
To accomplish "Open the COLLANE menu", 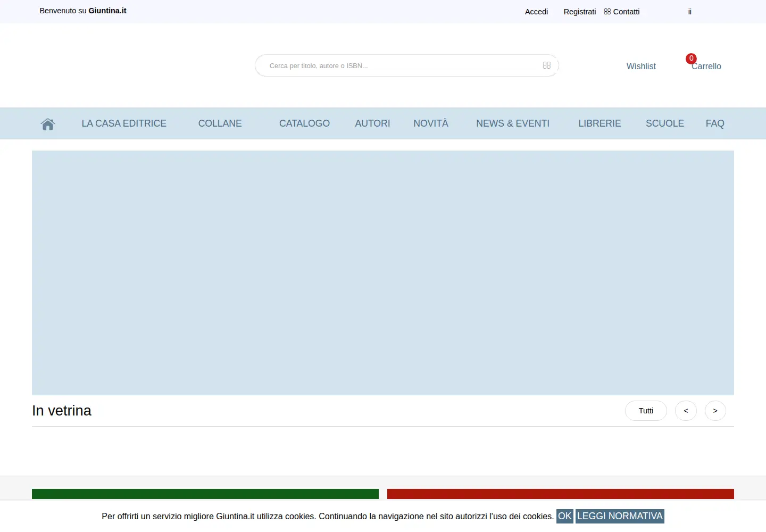I will (220, 123).
